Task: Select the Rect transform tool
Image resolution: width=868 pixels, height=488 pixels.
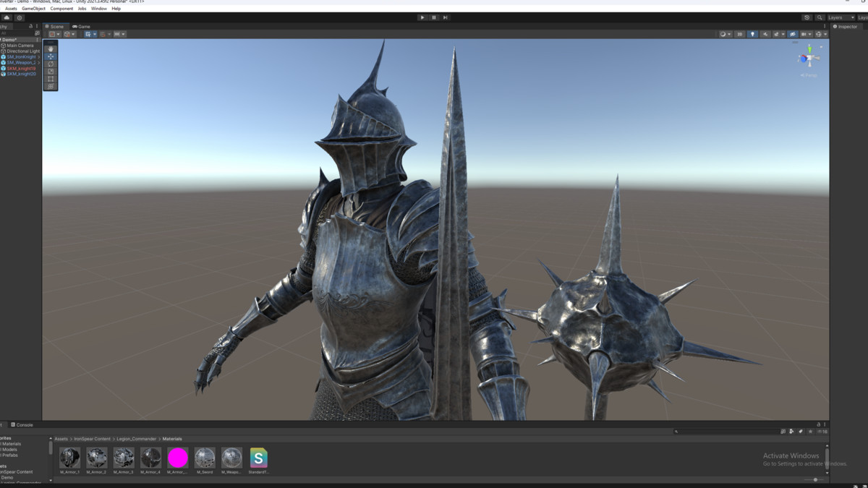Action: tap(51, 79)
